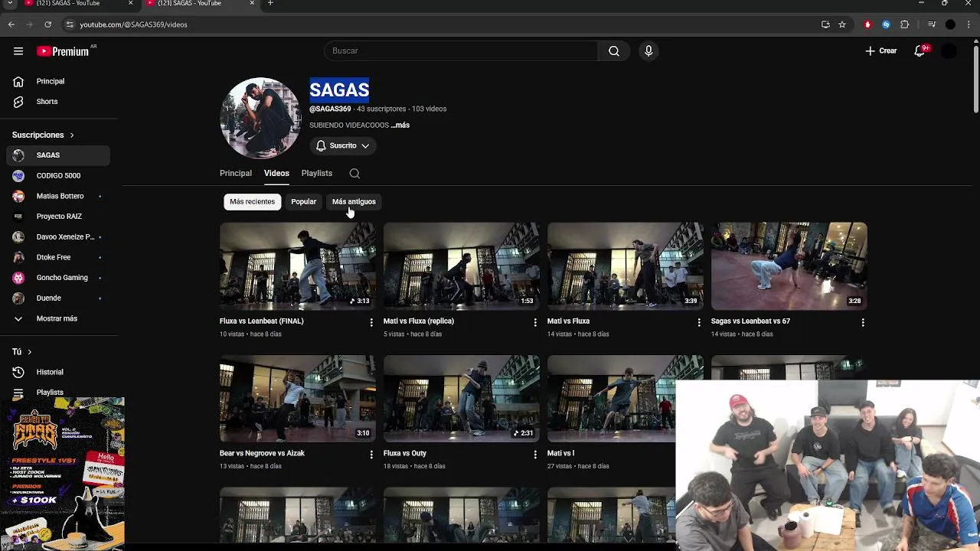The height and width of the screenshot is (551, 980).
Task: Open Sagas vs Leanbeat vs 67 thumbnail
Action: click(x=789, y=266)
